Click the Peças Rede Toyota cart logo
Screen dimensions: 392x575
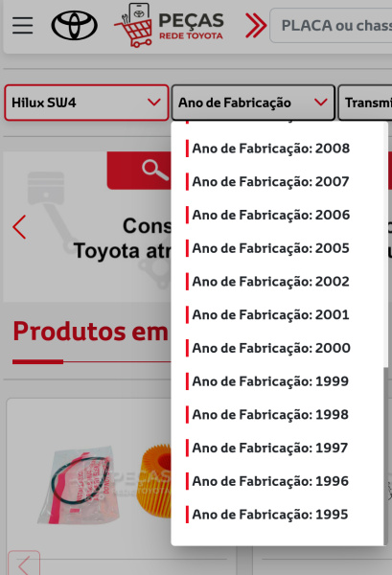point(169,25)
